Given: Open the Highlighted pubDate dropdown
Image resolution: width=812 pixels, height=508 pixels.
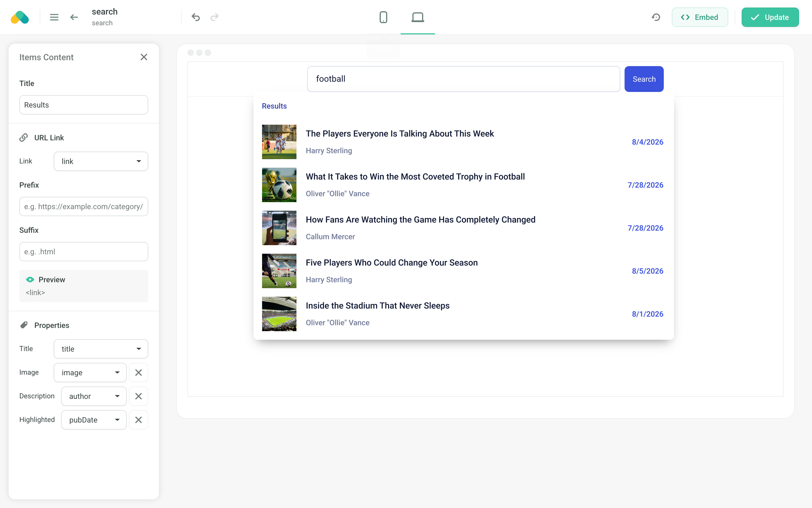Looking at the screenshot, I should [94, 420].
